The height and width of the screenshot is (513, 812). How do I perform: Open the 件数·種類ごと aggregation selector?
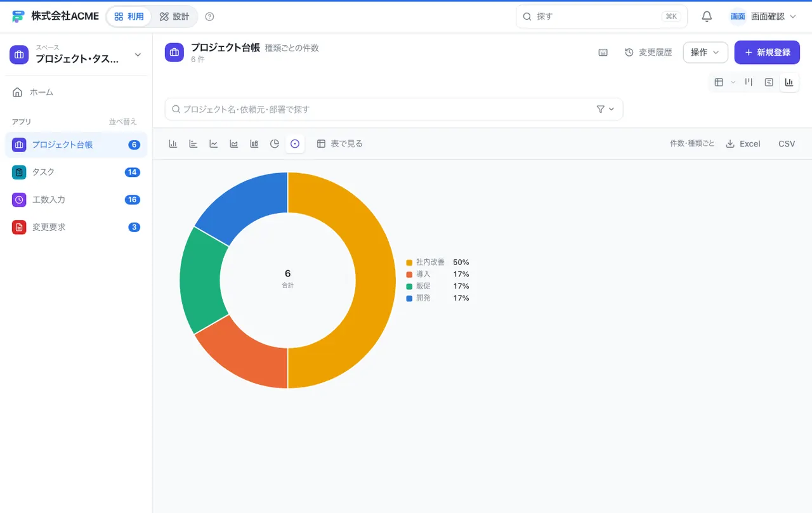click(x=692, y=144)
